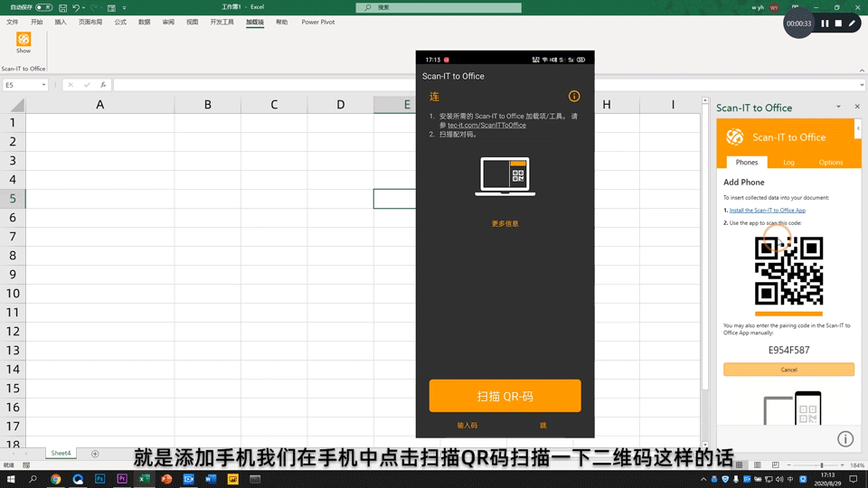Open the Windows Start menu
Screen dimensions: 868x488
tap(11, 479)
